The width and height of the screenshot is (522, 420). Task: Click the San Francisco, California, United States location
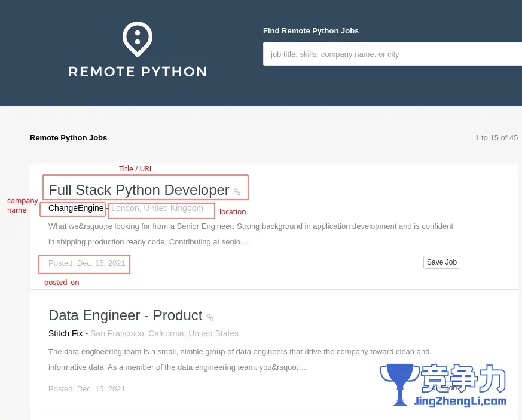coord(164,333)
